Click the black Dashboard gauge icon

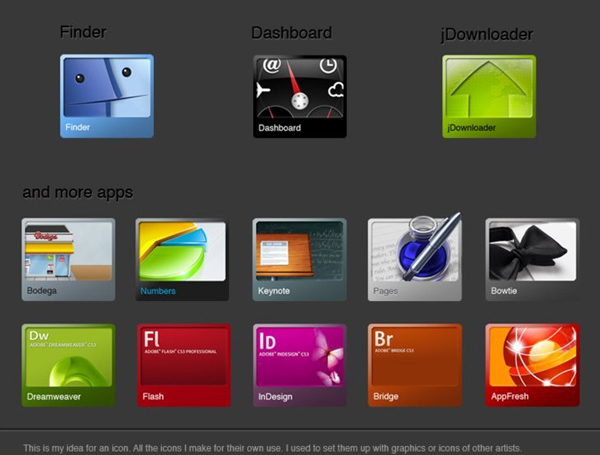[x=300, y=96]
